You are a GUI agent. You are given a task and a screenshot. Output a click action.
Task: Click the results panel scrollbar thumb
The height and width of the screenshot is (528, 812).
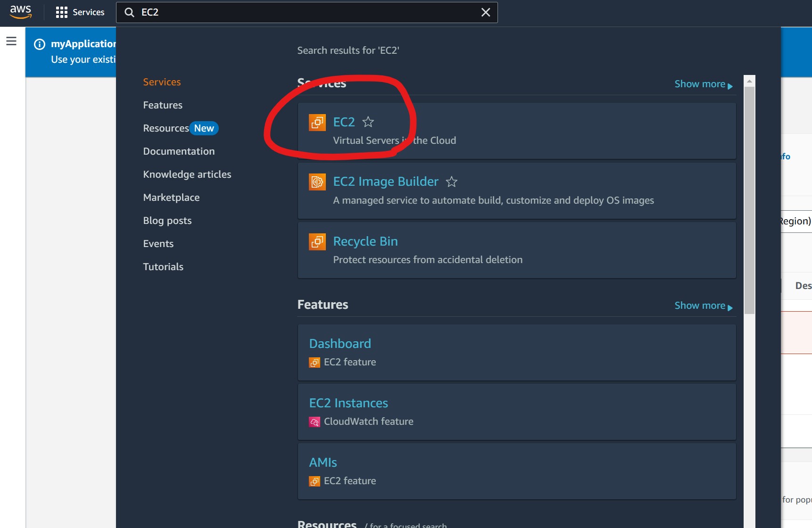click(x=749, y=200)
